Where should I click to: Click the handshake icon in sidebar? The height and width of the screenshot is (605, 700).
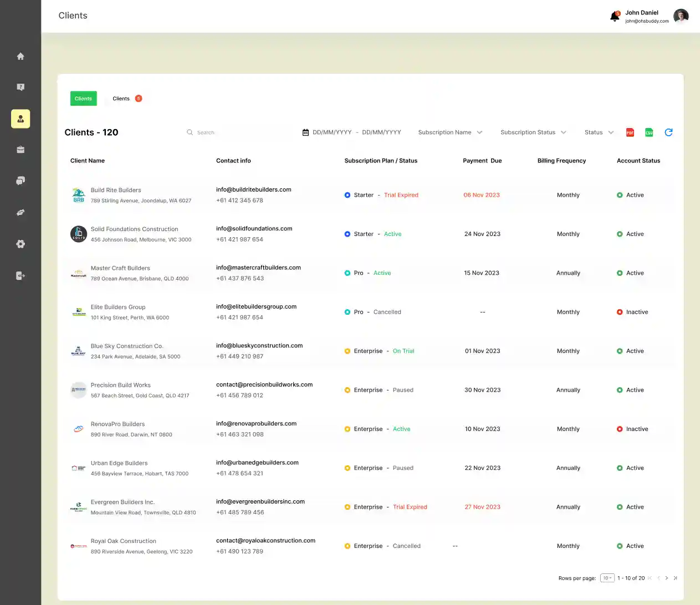click(21, 212)
